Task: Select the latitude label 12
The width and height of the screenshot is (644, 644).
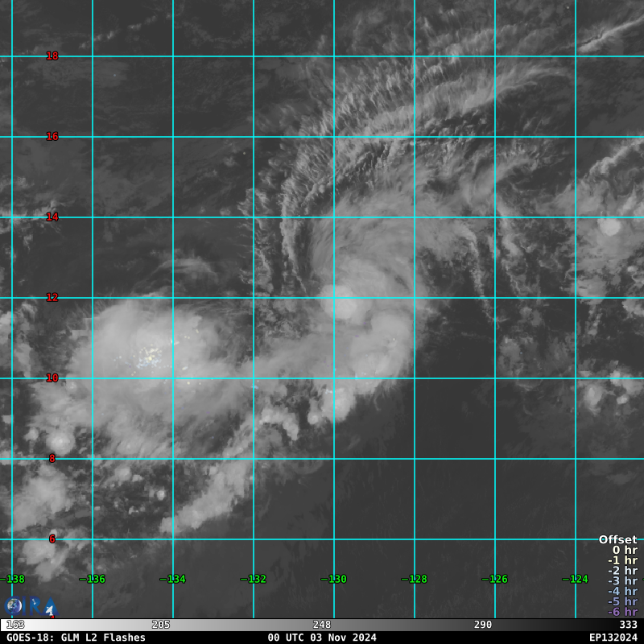Action: click(x=52, y=297)
